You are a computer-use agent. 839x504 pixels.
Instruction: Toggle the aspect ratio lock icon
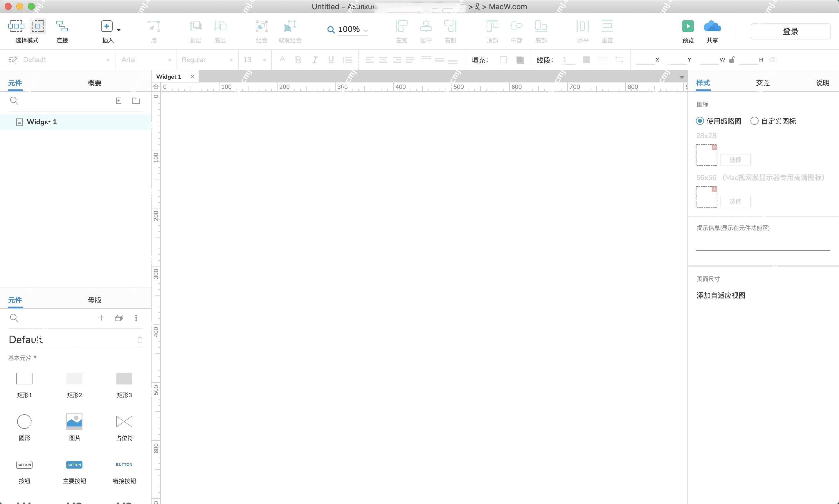732,60
